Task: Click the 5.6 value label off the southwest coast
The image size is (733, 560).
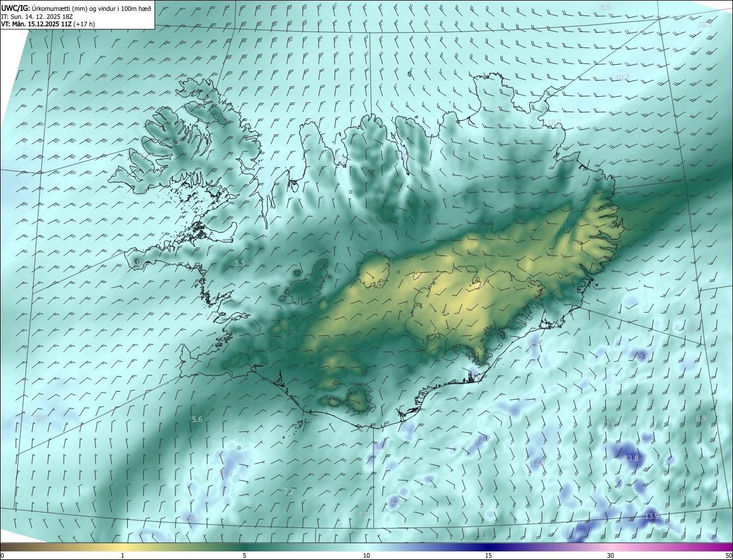Action: [x=197, y=420]
